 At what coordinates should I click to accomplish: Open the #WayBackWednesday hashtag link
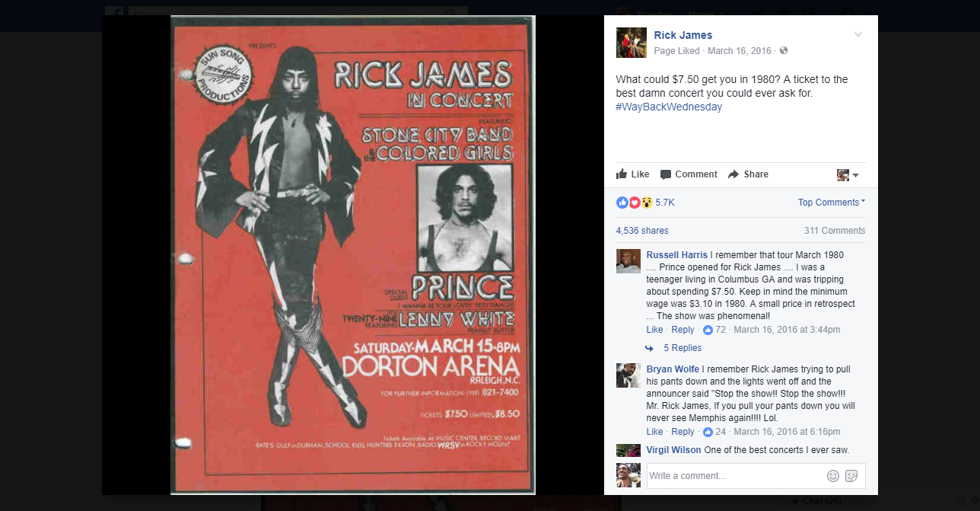(x=669, y=107)
